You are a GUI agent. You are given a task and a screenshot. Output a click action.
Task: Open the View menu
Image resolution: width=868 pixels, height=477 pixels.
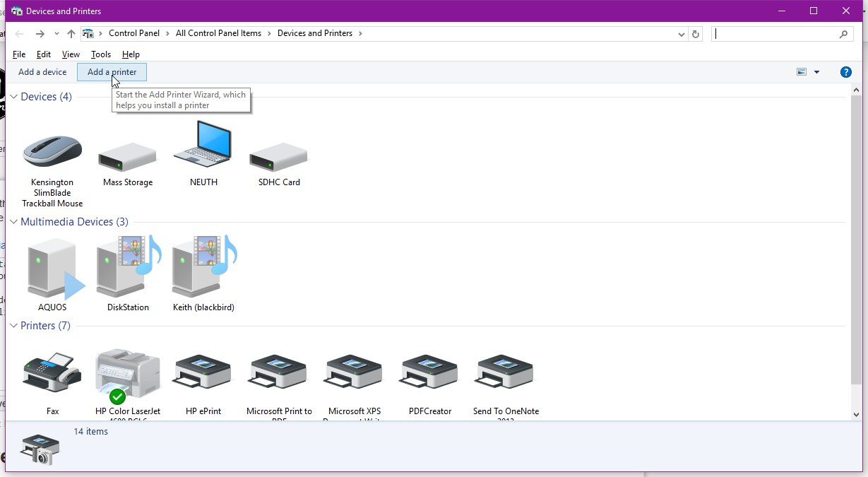coord(71,54)
